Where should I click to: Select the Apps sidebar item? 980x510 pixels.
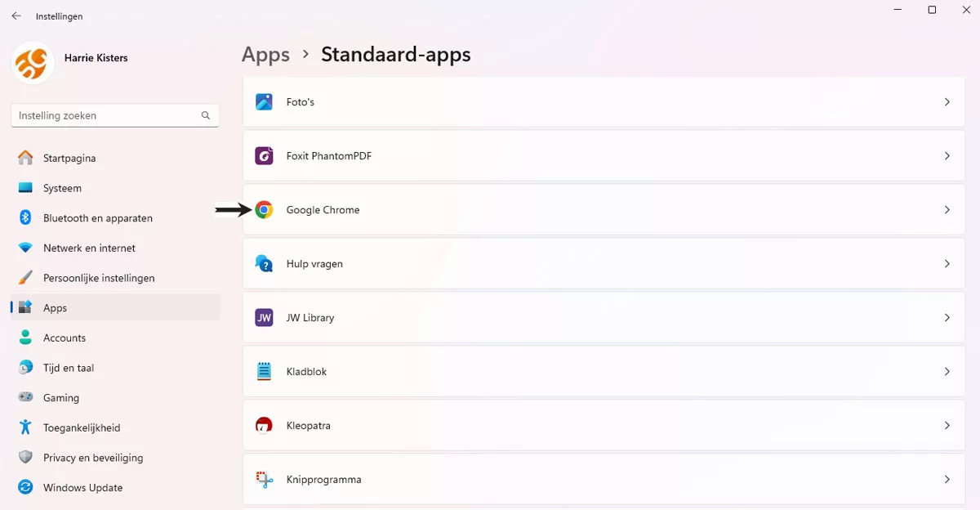coord(115,308)
